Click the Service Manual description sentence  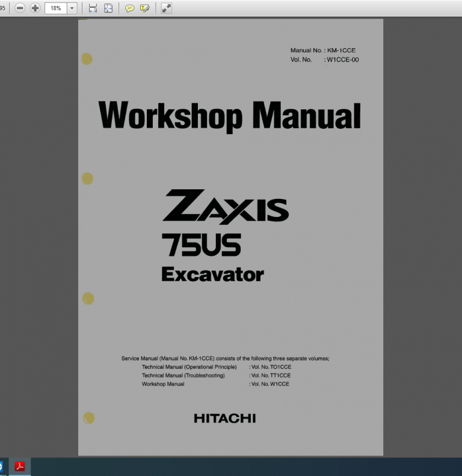pos(225,359)
